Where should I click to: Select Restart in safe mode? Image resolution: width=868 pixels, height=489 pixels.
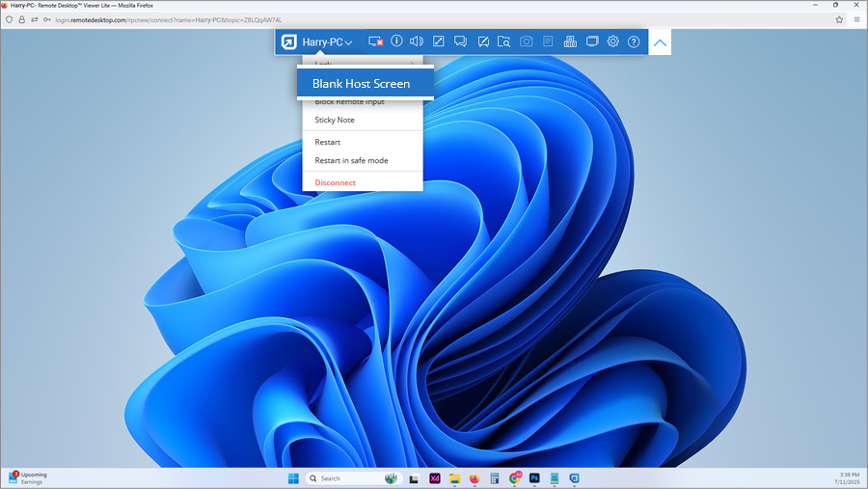click(351, 161)
